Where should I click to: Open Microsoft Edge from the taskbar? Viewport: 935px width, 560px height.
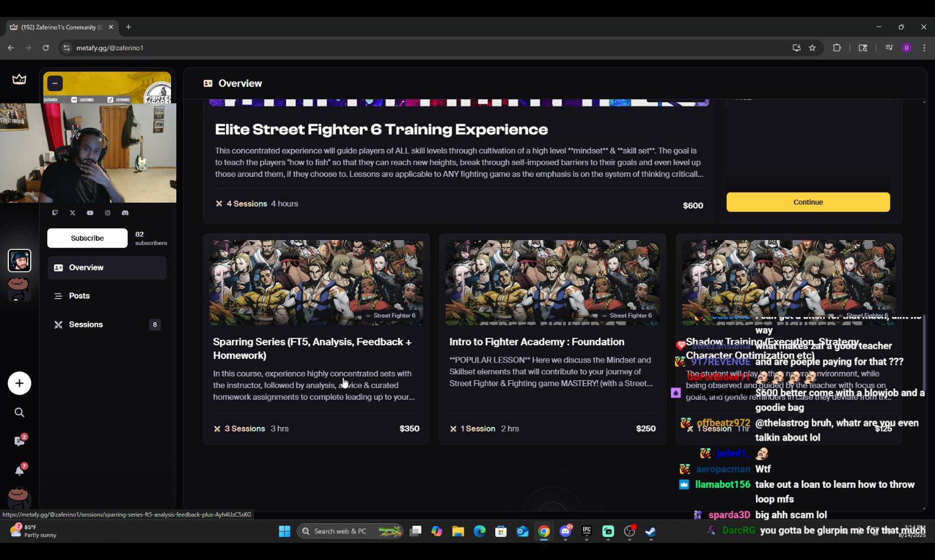pyautogui.click(x=479, y=531)
